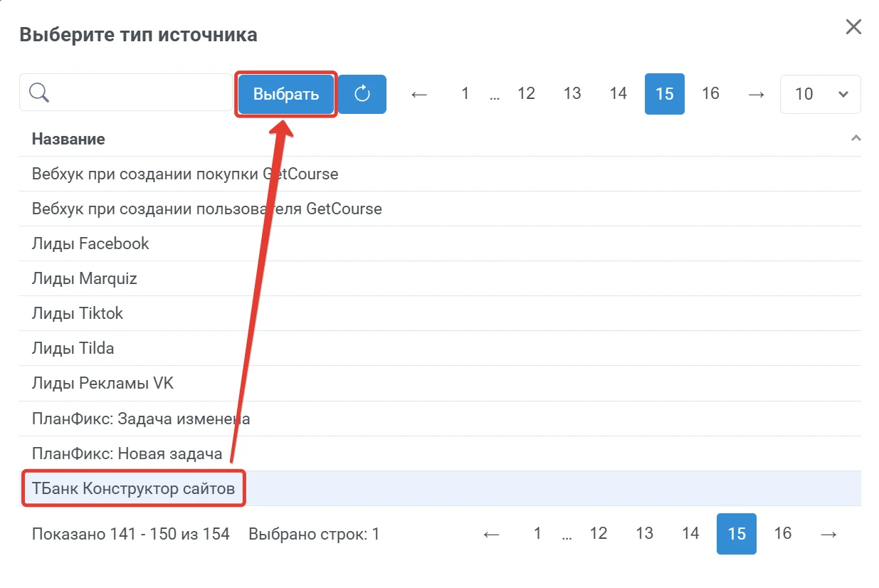Click the Выбрать button

pyautogui.click(x=286, y=94)
